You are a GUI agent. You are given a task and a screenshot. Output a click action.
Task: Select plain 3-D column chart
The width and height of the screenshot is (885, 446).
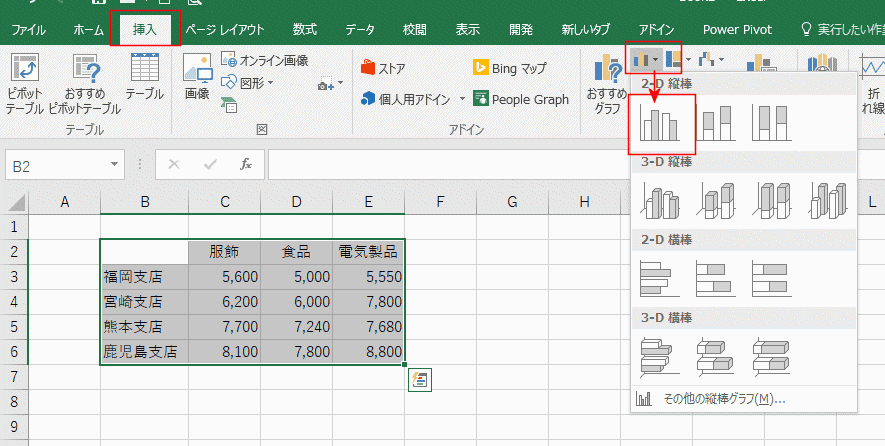(x=827, y=201)
